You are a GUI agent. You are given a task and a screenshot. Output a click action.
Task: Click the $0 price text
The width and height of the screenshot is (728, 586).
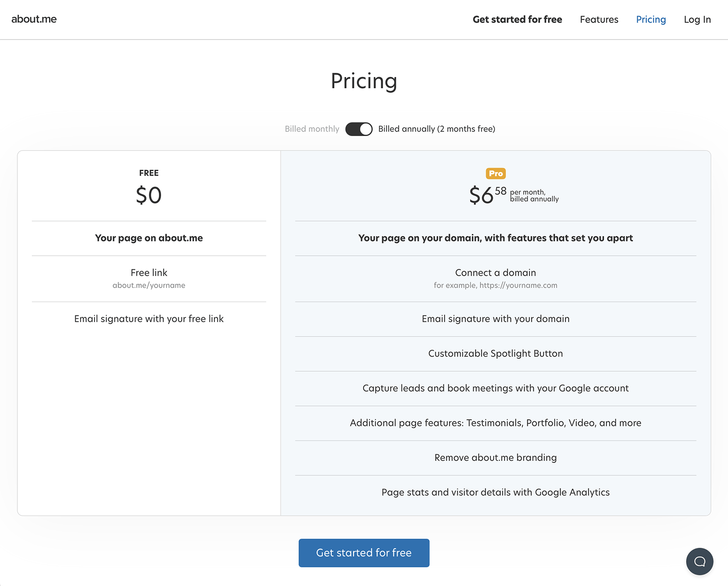pos(149,195)
